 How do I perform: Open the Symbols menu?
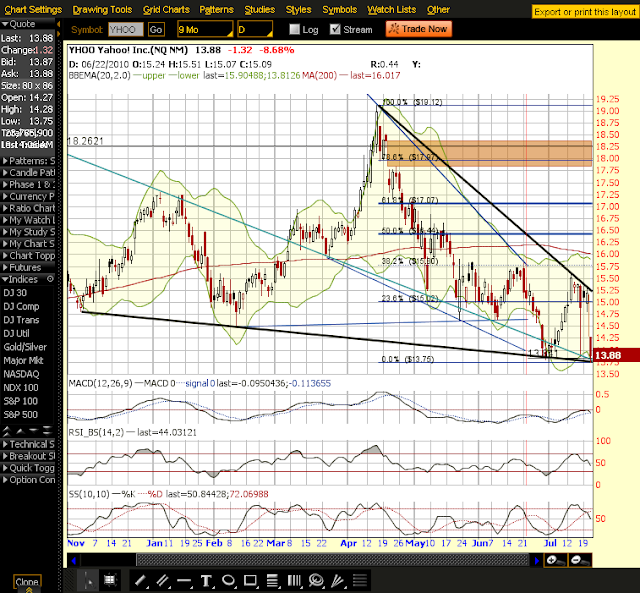pos(340,9)
